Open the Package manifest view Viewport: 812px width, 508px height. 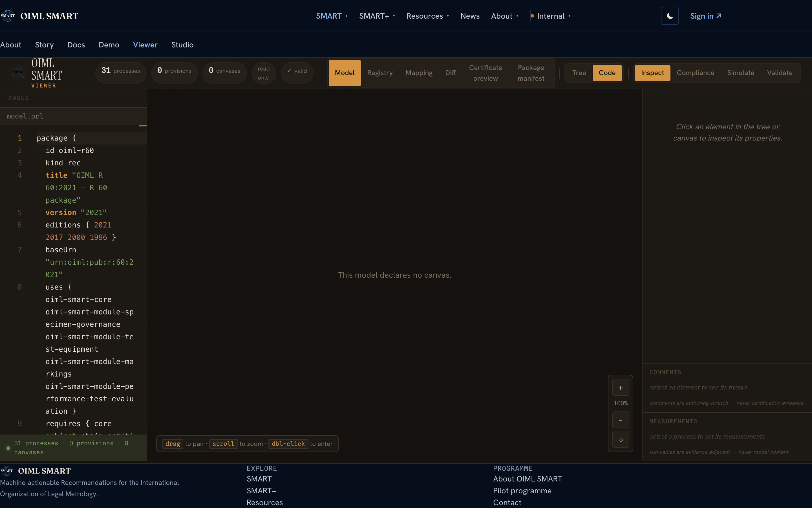coord(531,73)
